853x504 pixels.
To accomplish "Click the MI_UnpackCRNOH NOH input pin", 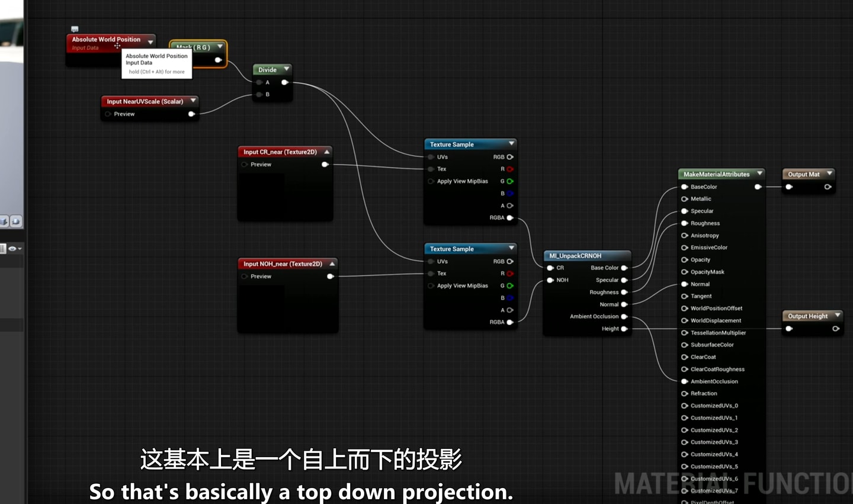I will pos(550,280).
